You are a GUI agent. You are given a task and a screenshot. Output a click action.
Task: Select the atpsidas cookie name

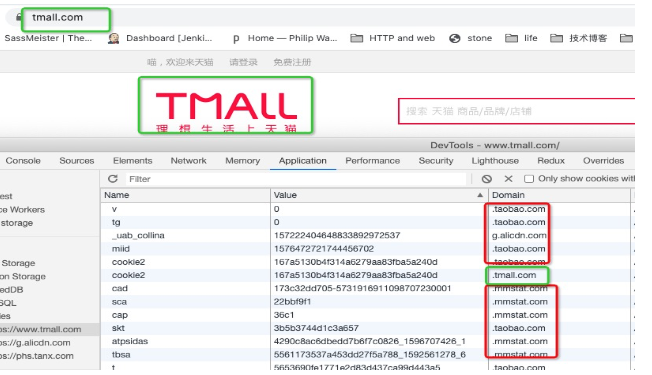point(130,342)
